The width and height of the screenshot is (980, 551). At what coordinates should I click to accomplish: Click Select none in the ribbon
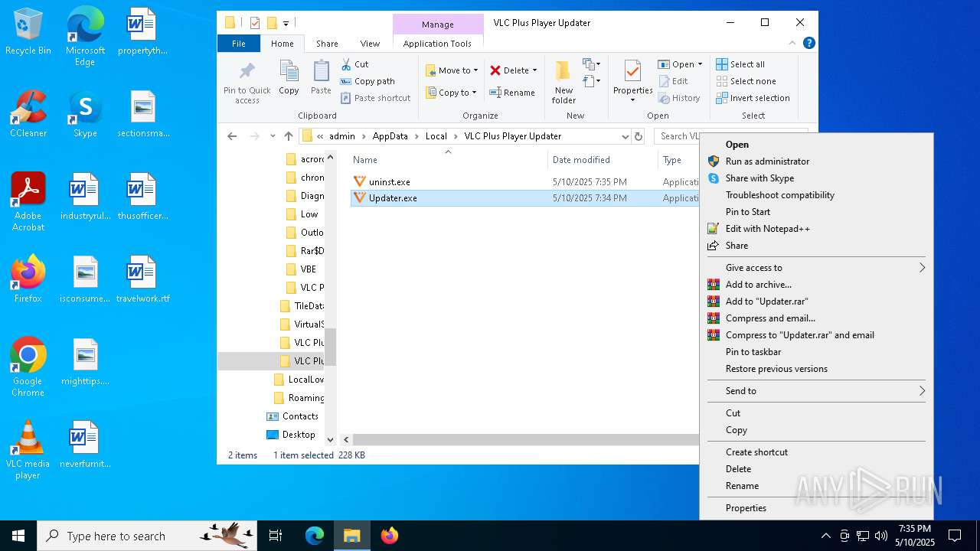(x=746, y=81)
